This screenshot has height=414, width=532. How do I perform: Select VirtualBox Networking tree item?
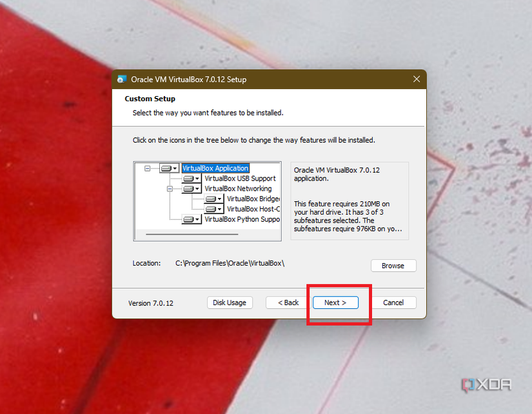[238, 189]
